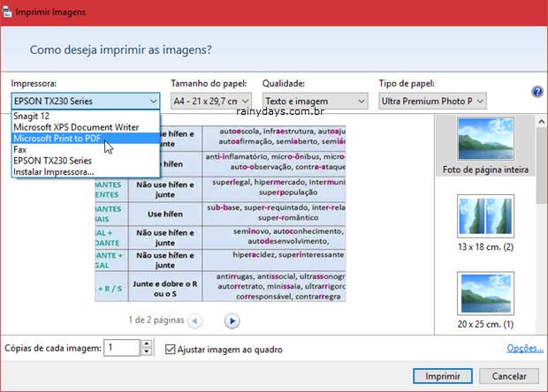The image size is (548, 392).
Task: Click the blue help question mark icon
Action: [537, 92]
